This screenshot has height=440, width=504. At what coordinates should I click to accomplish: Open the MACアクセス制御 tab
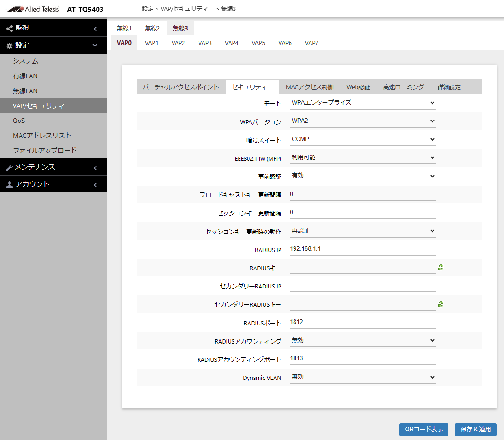click(x=310, y=87)
